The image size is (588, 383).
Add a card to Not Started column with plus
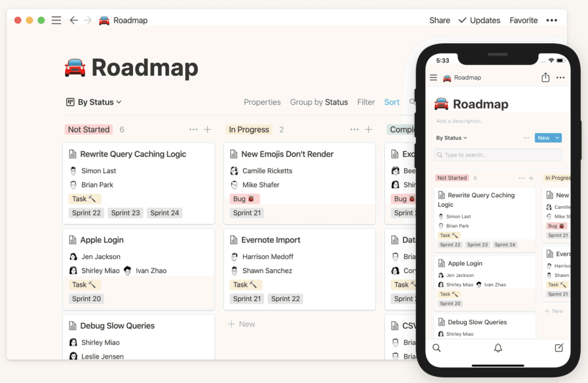click(x=208, y=129)
